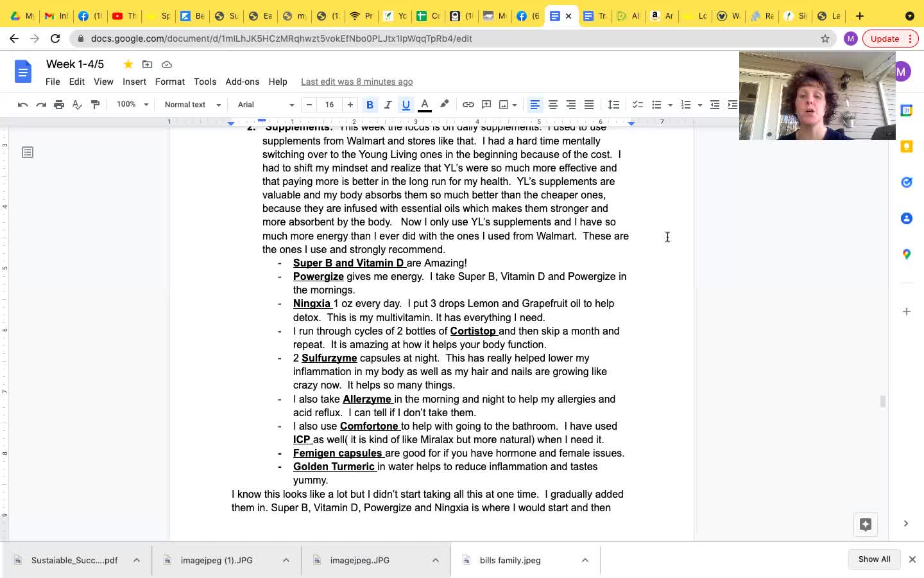Get add-ons with plus icon
924x578 pixels.
click(907, 311)
